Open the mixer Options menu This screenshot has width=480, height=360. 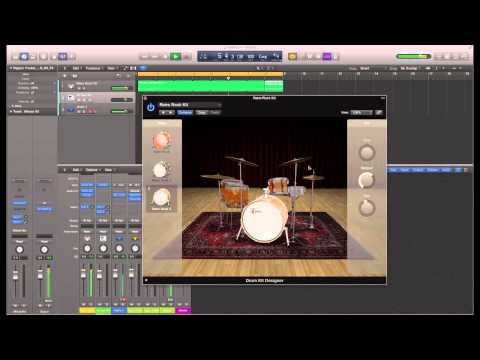point(92,170)
